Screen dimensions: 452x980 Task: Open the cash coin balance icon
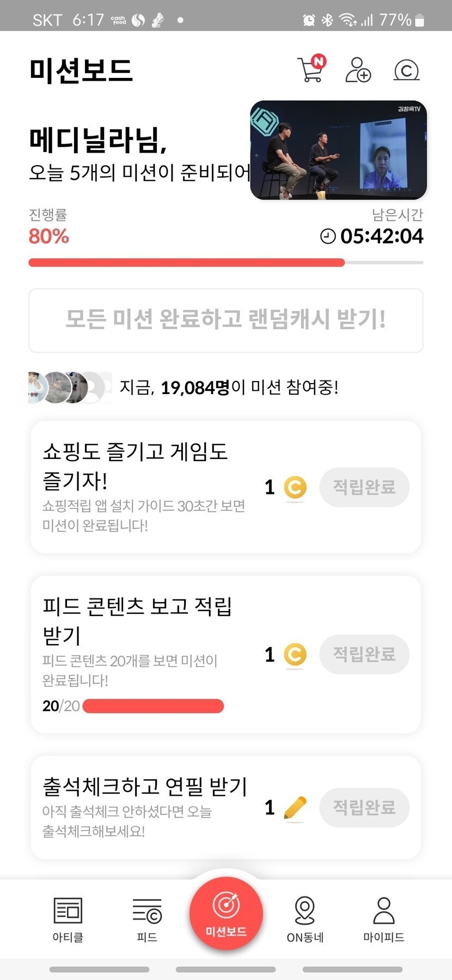tap(406, 70)
